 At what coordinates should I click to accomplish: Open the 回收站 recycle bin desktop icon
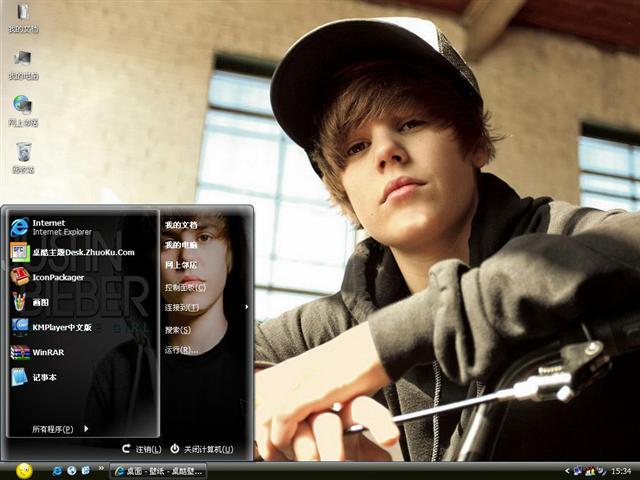[23, 158]
